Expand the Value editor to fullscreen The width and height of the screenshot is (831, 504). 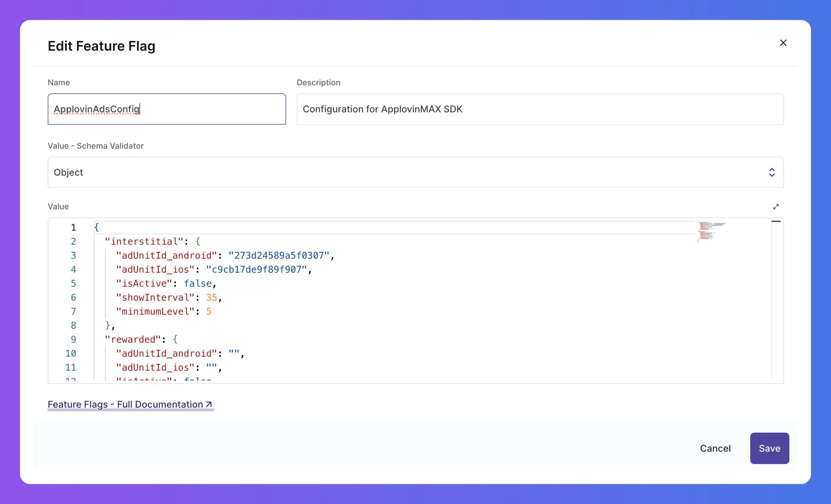point(776,207)
